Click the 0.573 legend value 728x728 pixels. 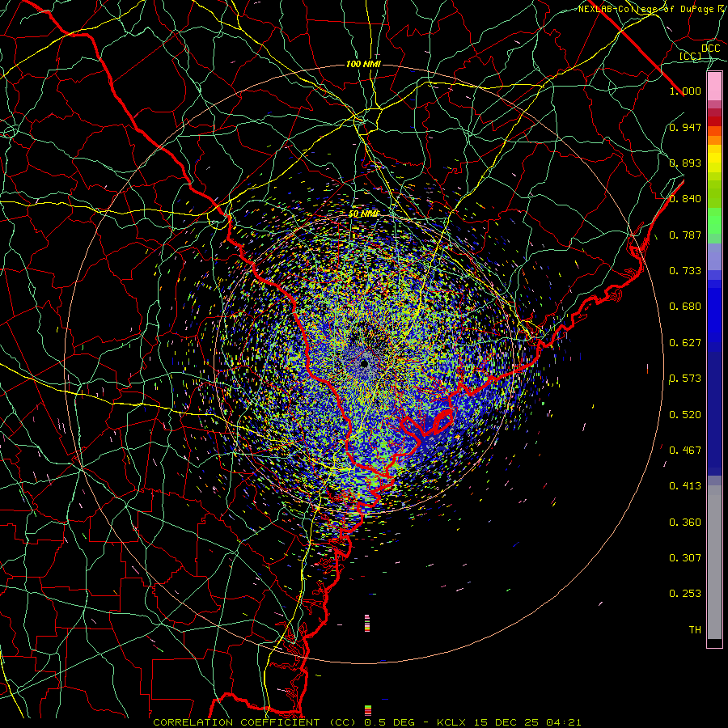[x=685, y=379]
